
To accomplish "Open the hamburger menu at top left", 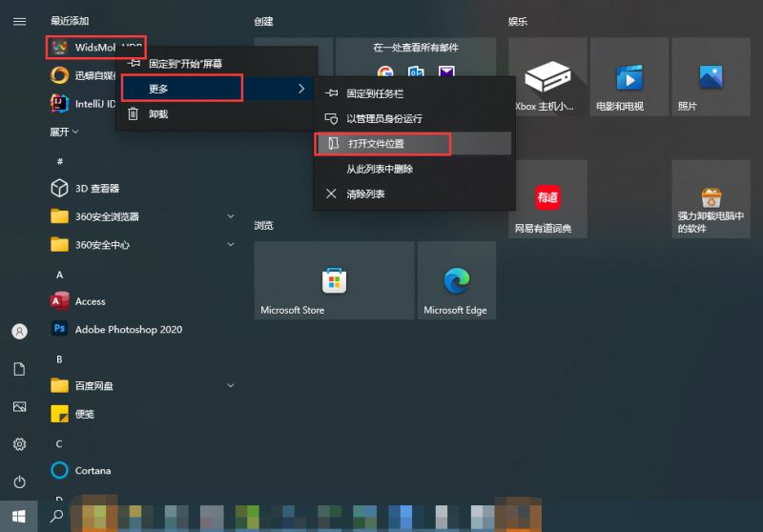I will click(19, 21).
